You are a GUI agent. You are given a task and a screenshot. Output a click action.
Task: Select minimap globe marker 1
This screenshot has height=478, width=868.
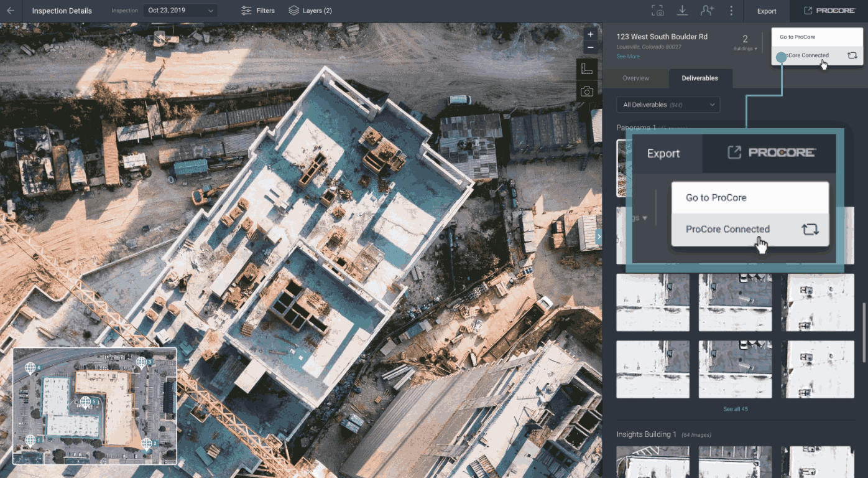coord(30,440)
